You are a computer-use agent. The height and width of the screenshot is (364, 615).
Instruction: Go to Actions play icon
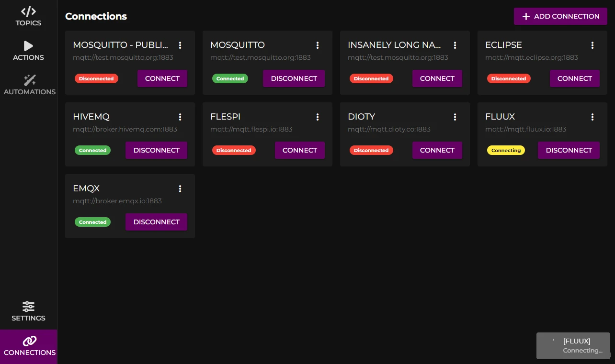[x=29, y=46]
